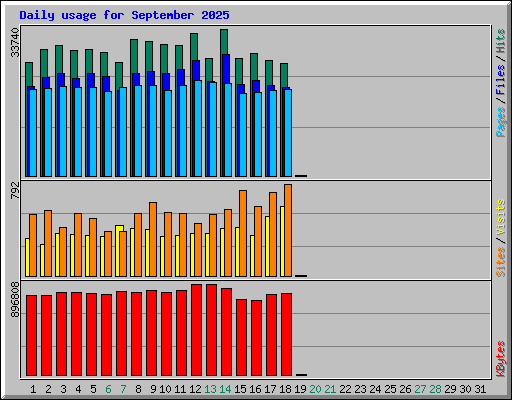Click the yellow "Visits" legend label
This screenshot has width=512, height=400.
(x=500, y=217)
